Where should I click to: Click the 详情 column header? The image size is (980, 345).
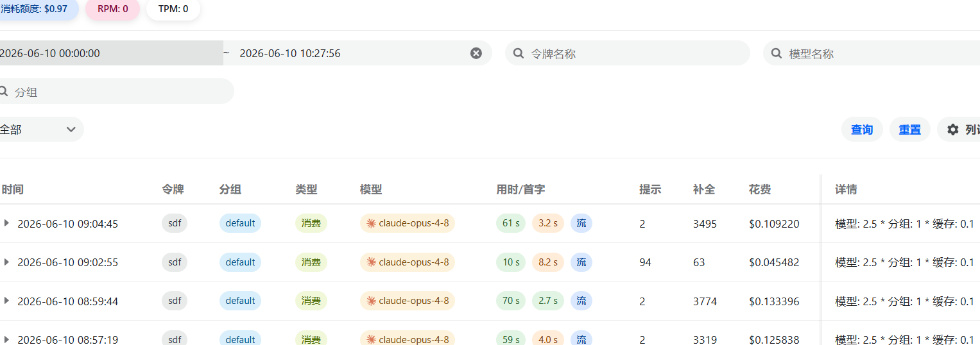[846, 190]
